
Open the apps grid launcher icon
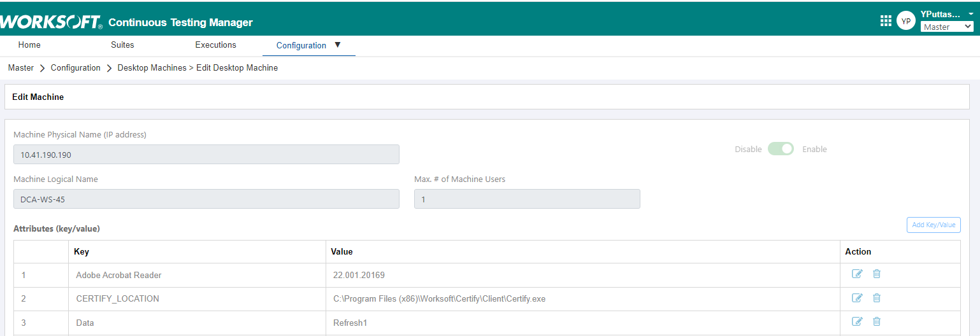(886, 21)
